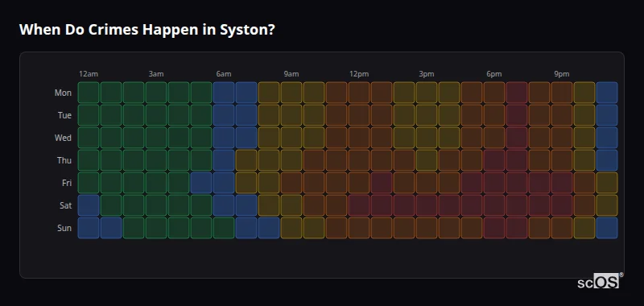Select the Wednesday 6pm orange cell
The width and height of the screenshot is (644, 306).
point(494,138)
